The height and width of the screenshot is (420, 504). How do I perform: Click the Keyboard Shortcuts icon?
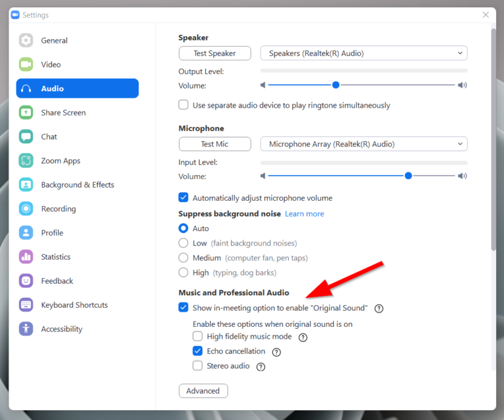tap(26, 304)
